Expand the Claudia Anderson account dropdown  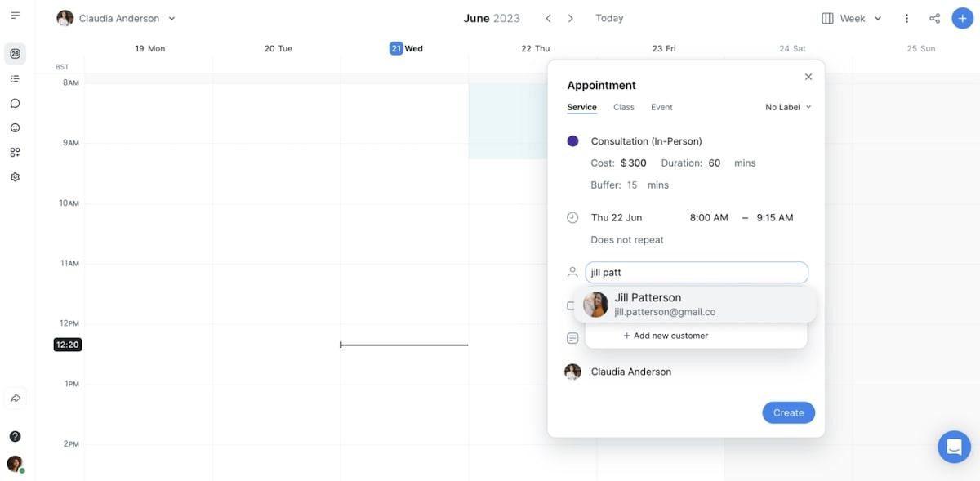point(116,18)
